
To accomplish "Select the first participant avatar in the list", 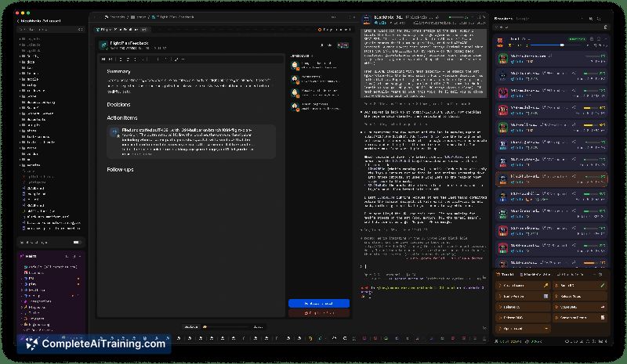I will 295,66.
